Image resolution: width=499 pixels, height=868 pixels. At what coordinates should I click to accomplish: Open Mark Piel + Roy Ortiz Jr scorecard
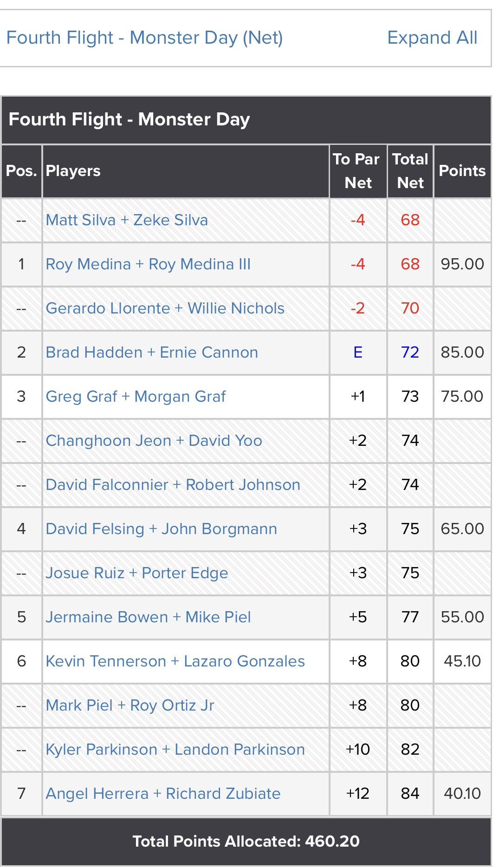130,705
